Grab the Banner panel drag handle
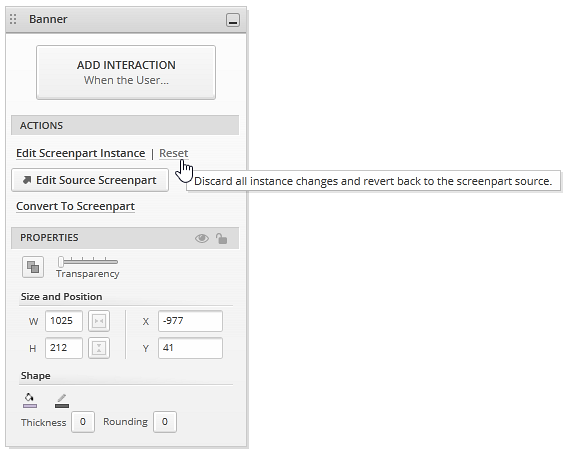Image resolution: width=567 pixels, height=451 pixels. point(13,19)
